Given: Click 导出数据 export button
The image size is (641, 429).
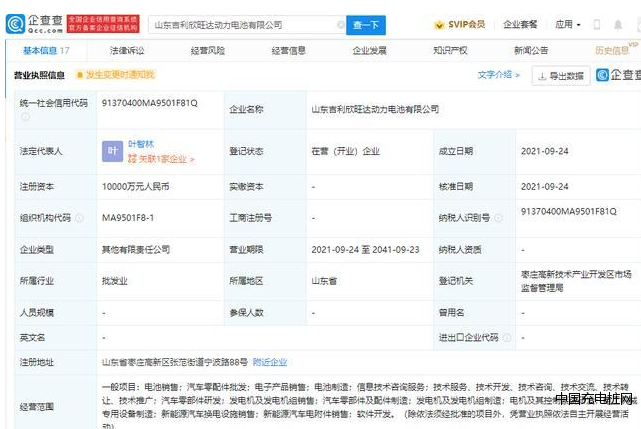Looking at the screenshot, I should tap(561, 76).
